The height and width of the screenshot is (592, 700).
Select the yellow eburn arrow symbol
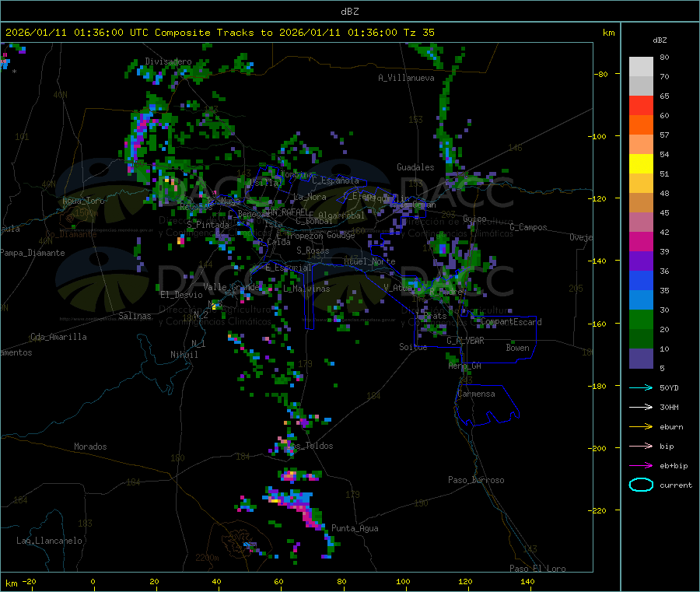(x=641, y=426)
